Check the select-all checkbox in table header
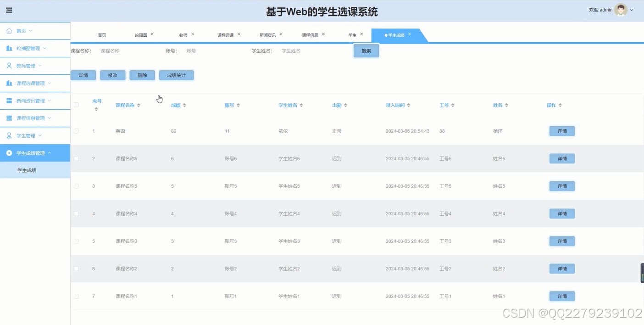 [76, 105]
